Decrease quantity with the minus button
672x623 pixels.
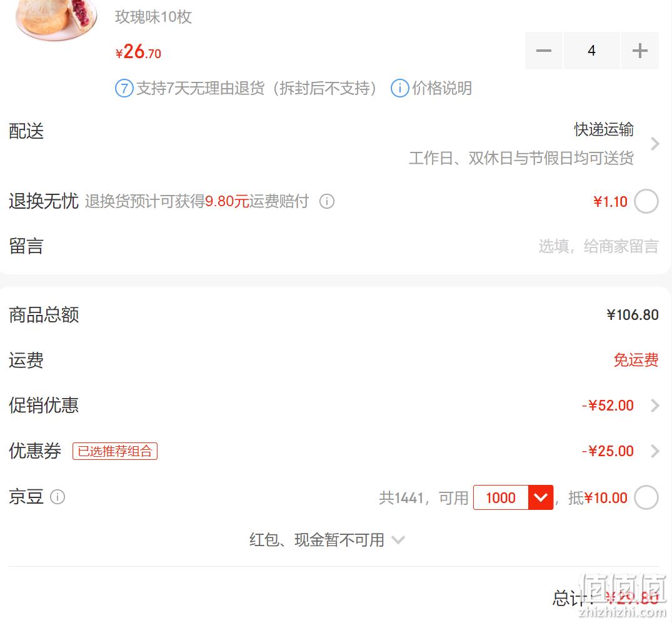543,51
